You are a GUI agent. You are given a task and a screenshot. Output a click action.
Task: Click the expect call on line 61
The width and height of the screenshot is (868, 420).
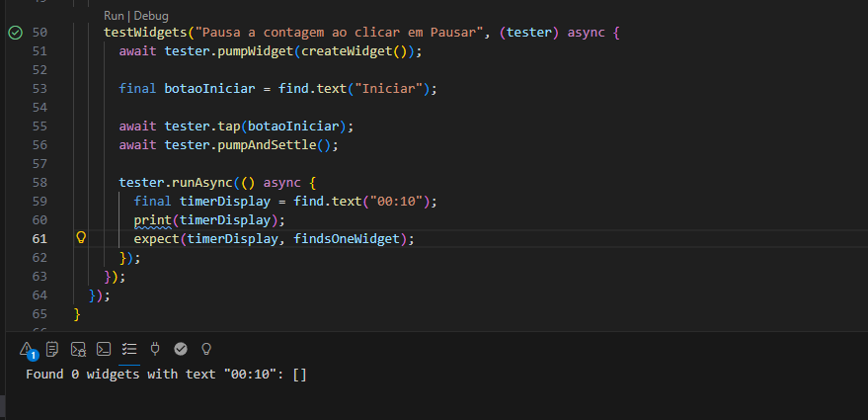point(157,239)
